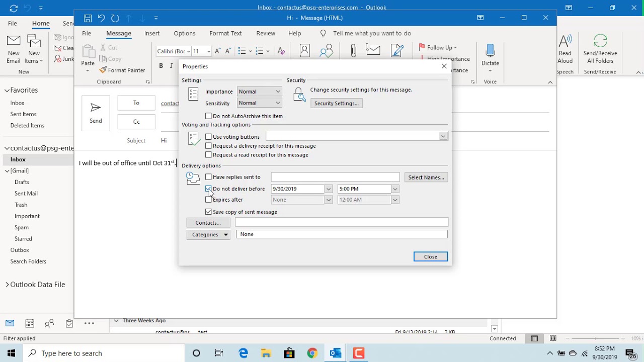Open the Calibri font name dropdown
Screen dimensions: 644x362
tap(188, 51)
